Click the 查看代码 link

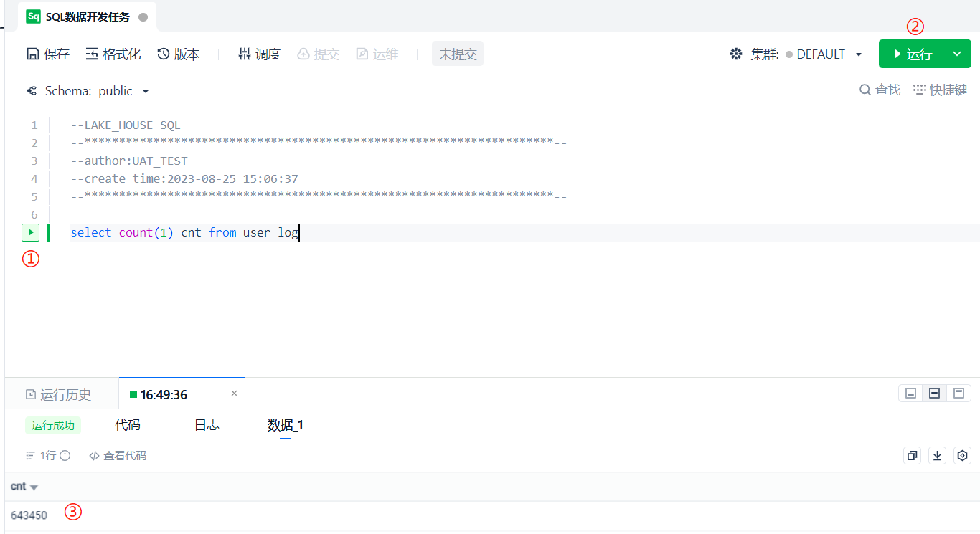[x=118, y=456]
